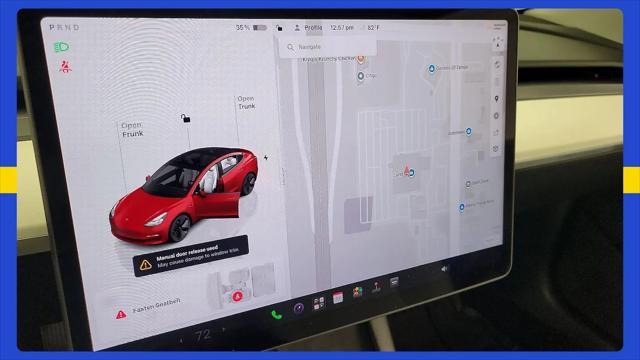
Task: Tap the unlock padlock above the car
Action: coord(185,118)
